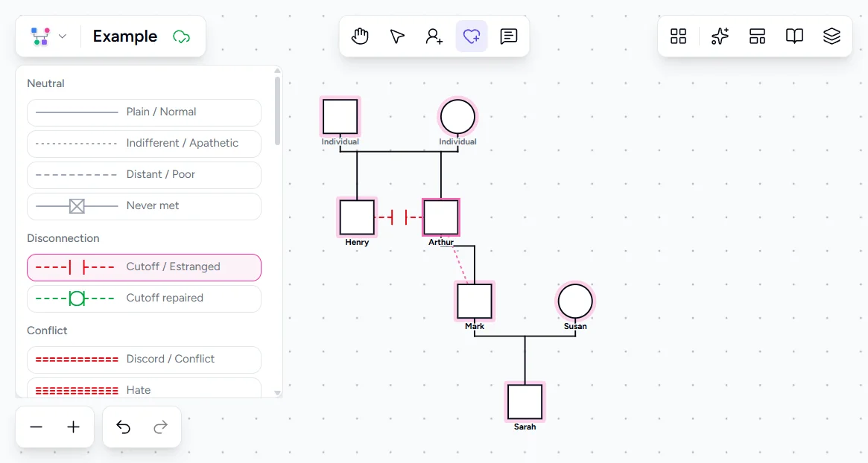Click the Sarah name label
The image size is (868, 463).
click(x=525, y=427)
